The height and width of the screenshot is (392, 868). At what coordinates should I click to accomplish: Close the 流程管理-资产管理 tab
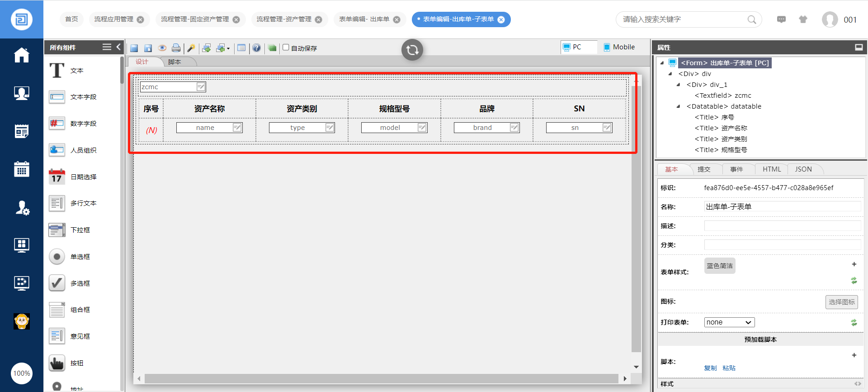[318, 19]
